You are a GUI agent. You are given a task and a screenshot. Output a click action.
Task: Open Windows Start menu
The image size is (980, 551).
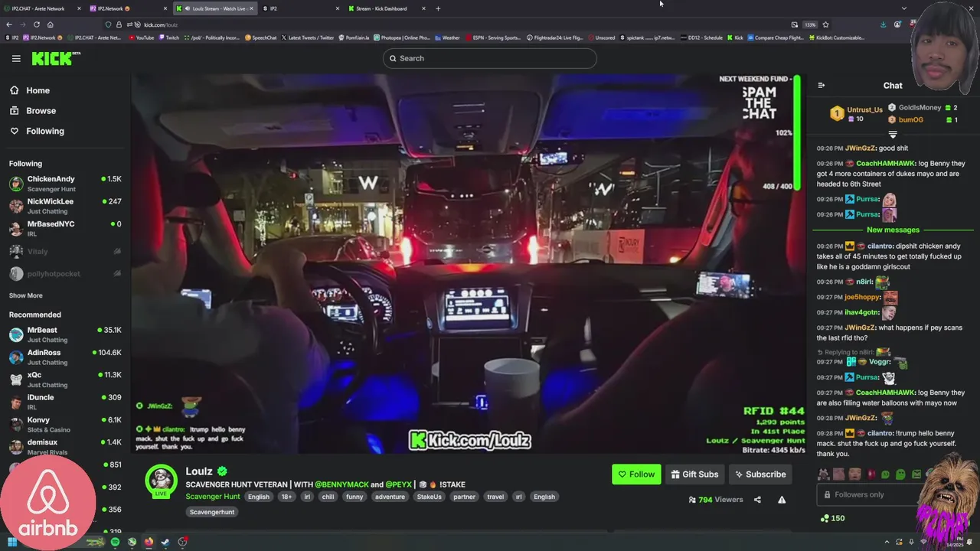click(x=12, y=543)
